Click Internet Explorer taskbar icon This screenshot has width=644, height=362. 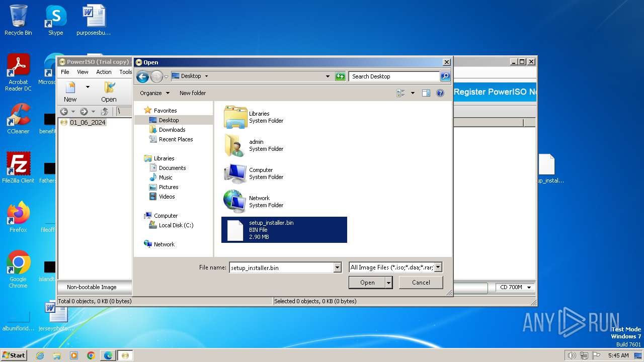click(x=40, y=355)
